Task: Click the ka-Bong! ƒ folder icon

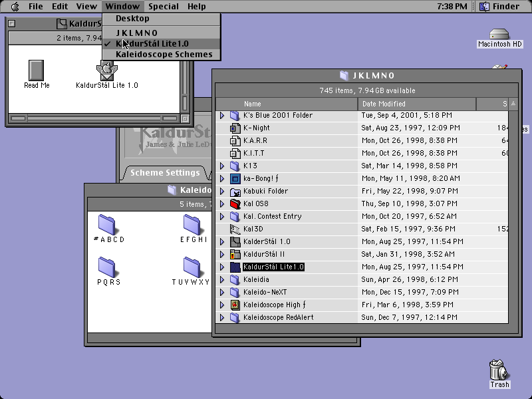Action: [x=235, y=178]
